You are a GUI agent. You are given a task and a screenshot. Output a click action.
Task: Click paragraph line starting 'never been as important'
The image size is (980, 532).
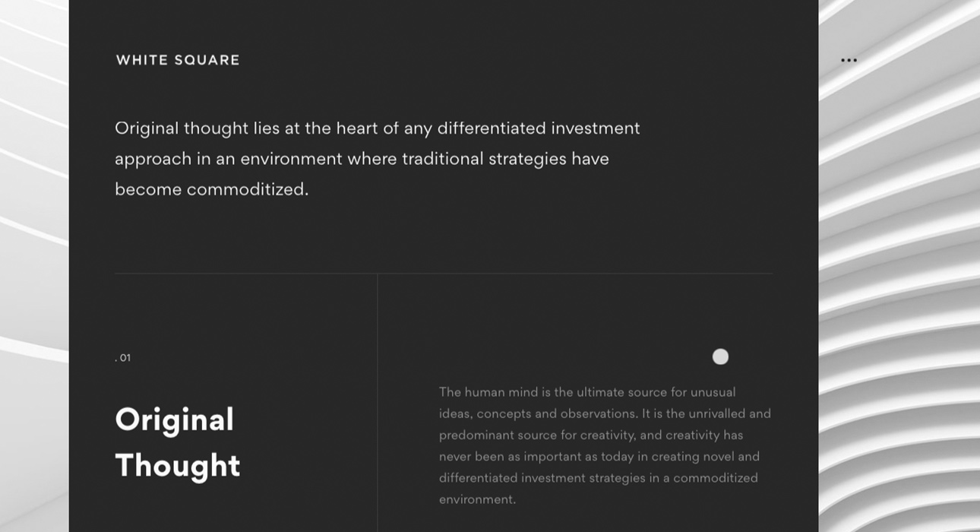(599, 457)
